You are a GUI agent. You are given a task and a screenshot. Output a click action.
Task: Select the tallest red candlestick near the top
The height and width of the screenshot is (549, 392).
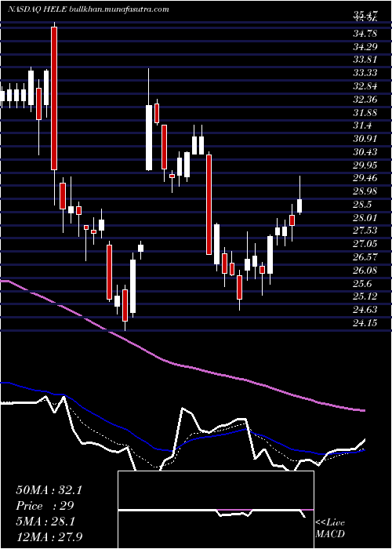tap(54, 98)
